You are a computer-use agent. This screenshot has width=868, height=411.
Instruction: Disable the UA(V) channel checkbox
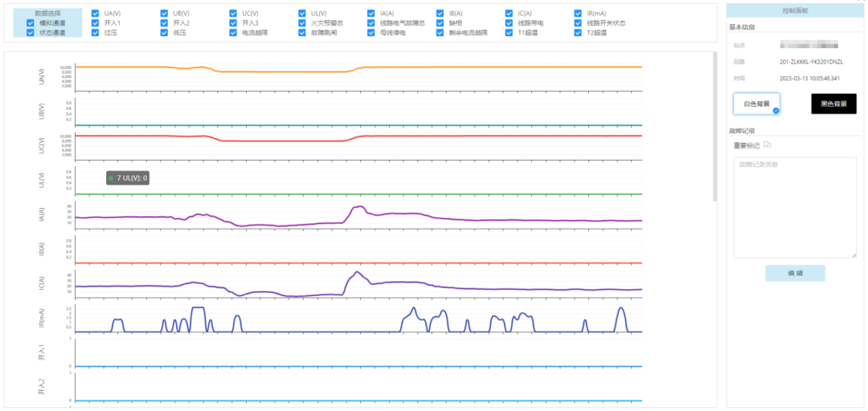[96, 14]
